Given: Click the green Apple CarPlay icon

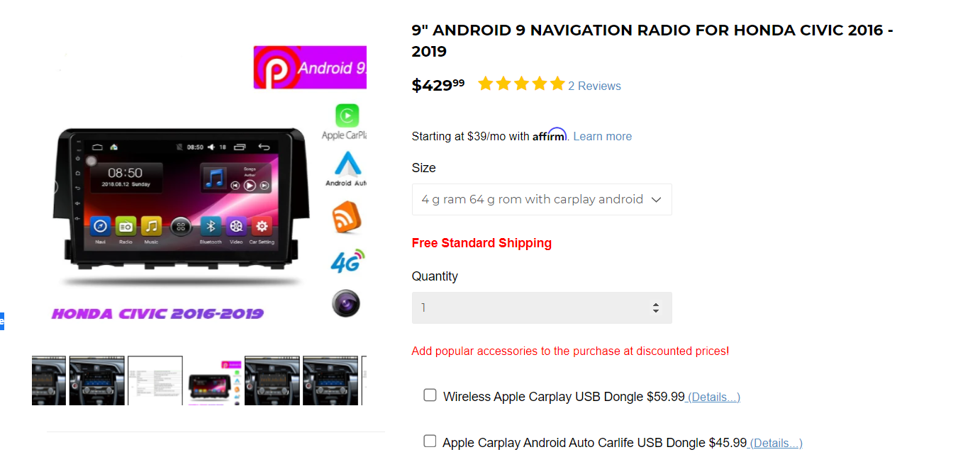Looking at the screenshot, I should click(x=347, y=115).
